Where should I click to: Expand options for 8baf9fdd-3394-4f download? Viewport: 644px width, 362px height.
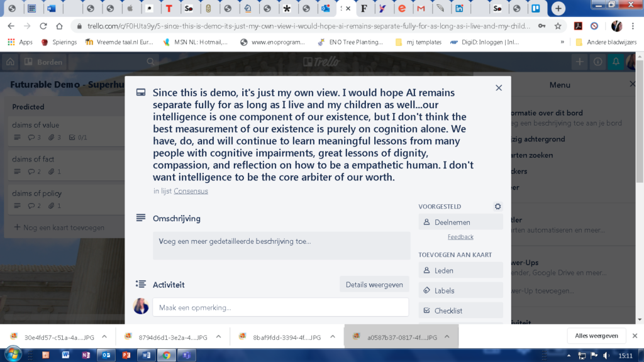(x=333, y=337)
